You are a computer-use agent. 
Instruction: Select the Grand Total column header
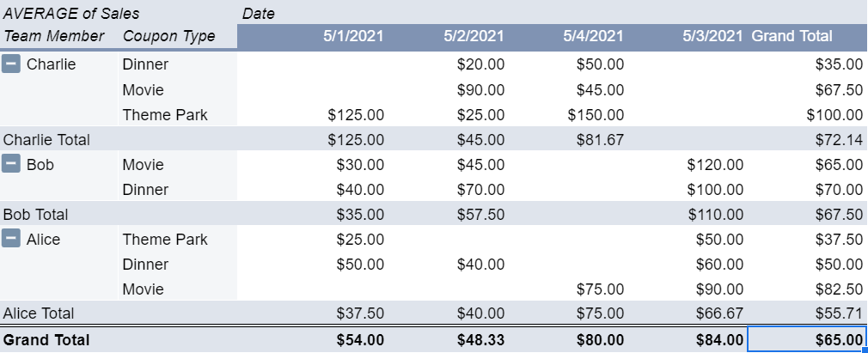[792, 37]
